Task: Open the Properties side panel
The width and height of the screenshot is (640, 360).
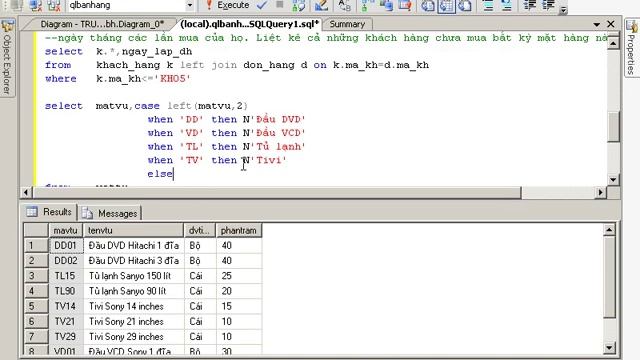Action: tap(632, 48)
